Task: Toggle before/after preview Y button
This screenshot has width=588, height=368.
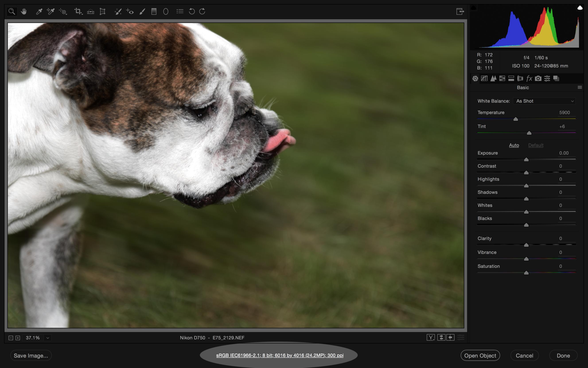Action: 430,337
